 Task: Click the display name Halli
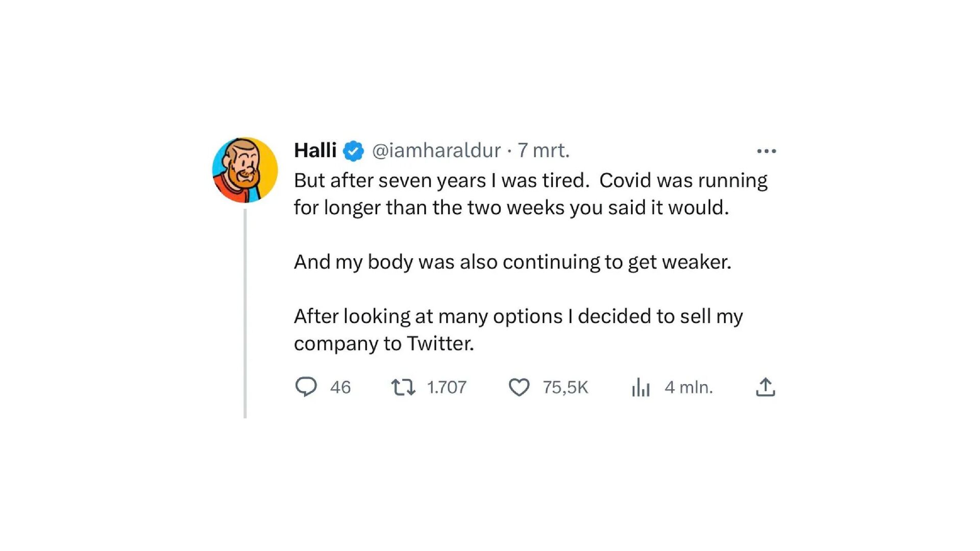[x=315, y=151]
